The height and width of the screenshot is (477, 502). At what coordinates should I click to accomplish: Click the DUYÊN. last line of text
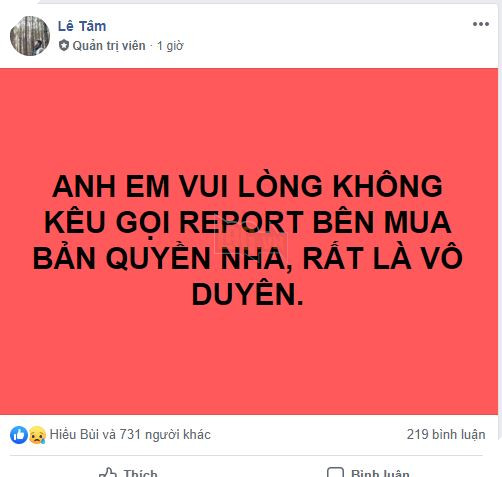click(248, 295)
